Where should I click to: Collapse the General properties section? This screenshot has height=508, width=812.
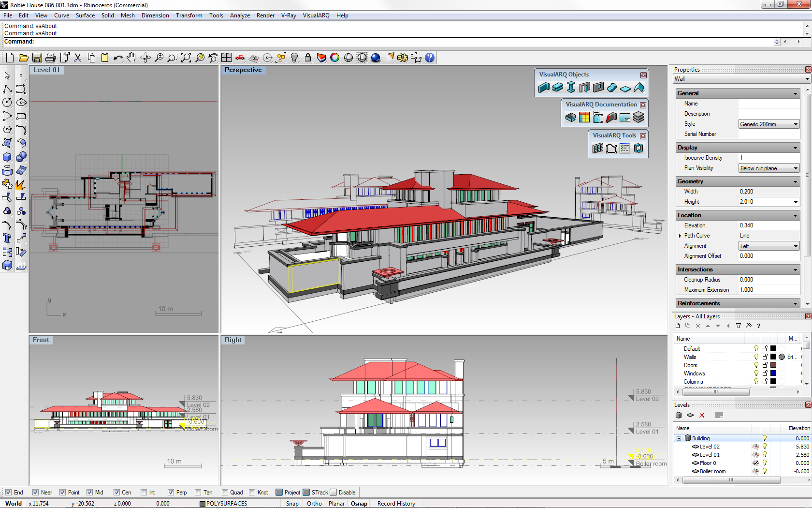click(795, 93)
